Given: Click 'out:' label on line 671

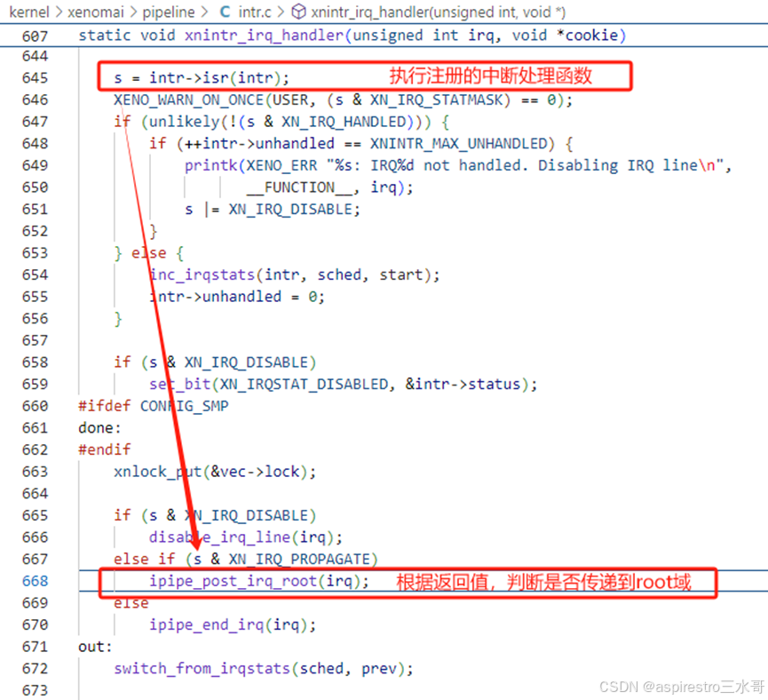Looking at the screenshot, I should (95, 647).
